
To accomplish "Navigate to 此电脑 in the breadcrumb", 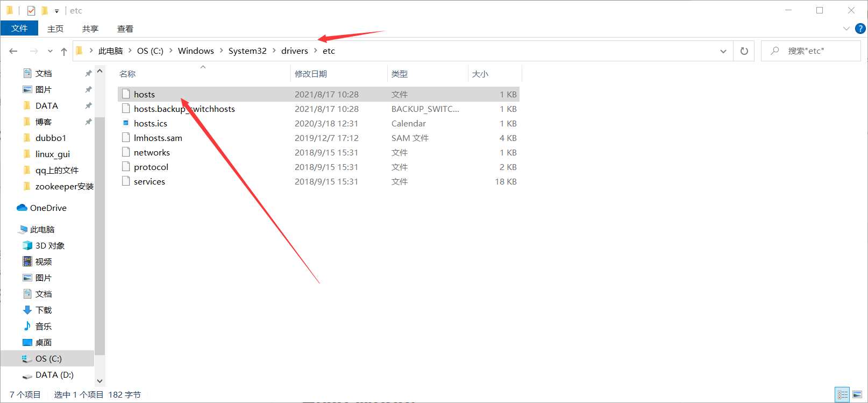I will [x=110, y=51].
